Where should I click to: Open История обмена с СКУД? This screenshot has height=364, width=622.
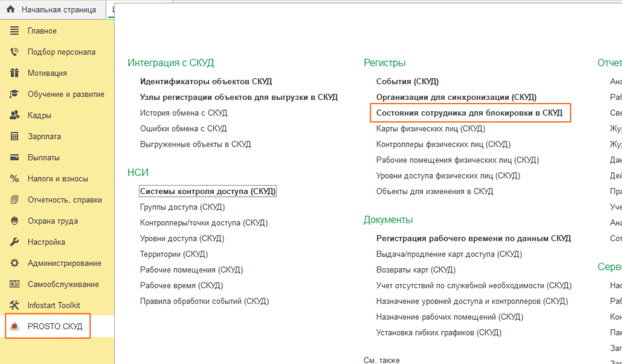tap(184, 113)
